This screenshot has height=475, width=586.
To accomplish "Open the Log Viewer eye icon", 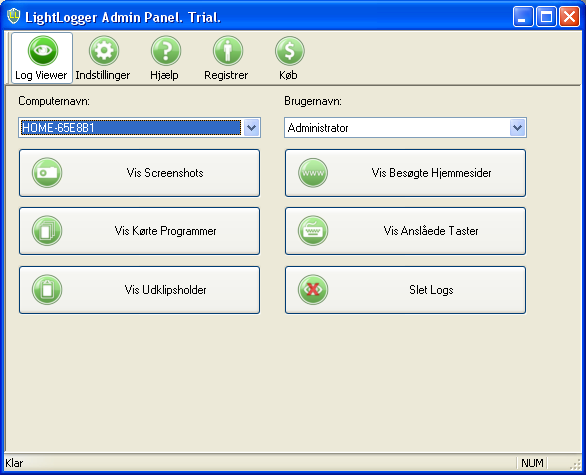I will point(43,50).
